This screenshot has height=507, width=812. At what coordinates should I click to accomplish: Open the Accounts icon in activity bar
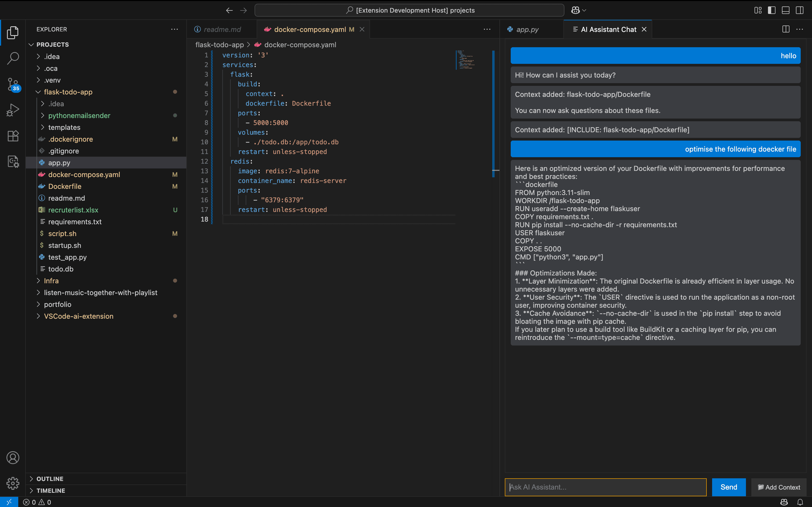[13, 457]
